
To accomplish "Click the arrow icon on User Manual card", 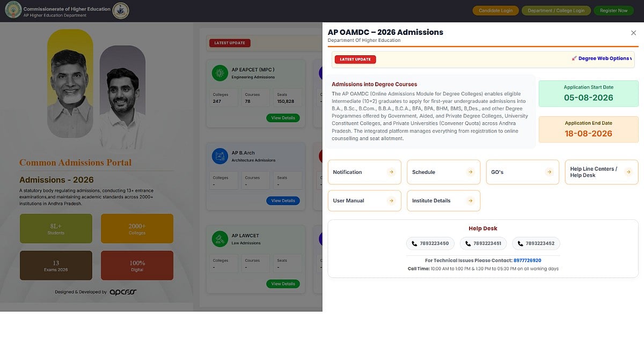I will click(391, 201).
